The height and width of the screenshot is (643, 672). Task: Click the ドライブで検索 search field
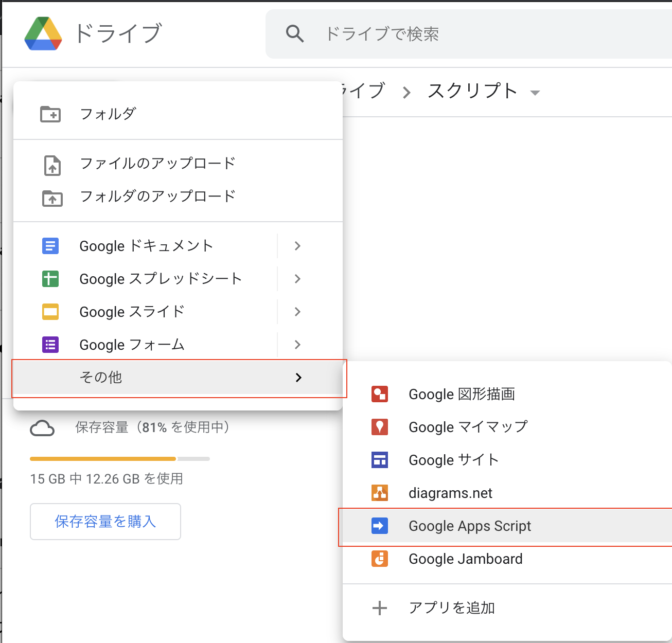click(469, 34)
